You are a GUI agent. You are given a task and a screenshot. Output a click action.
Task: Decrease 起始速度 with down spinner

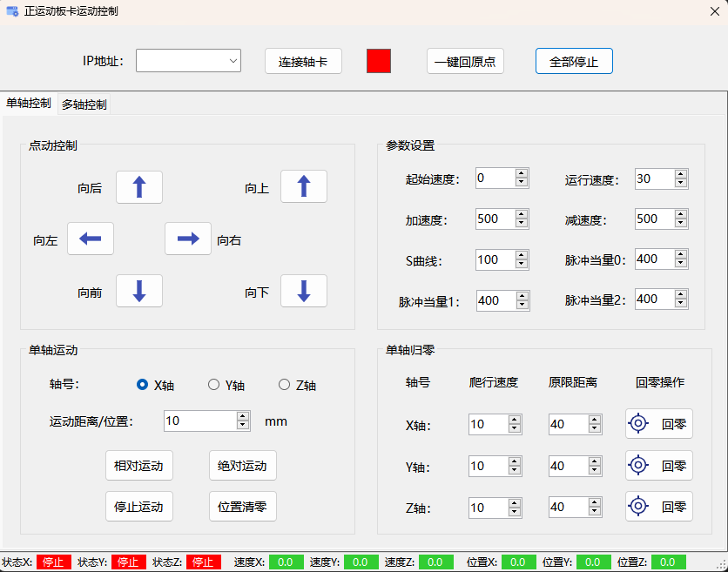(x=522, y=183)
